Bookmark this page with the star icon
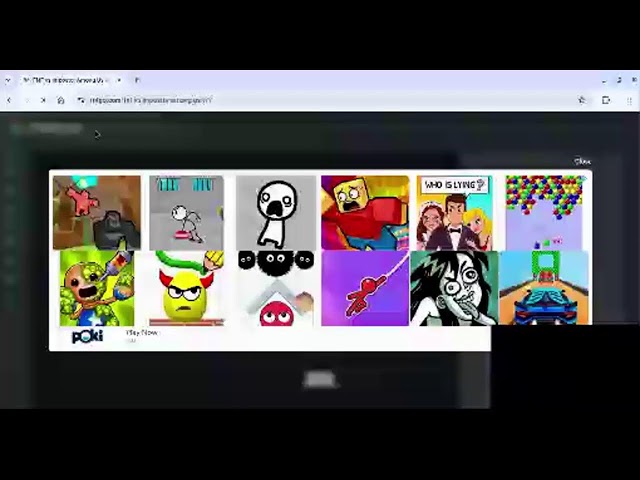 pyautogui.click(x=582, y=100)
